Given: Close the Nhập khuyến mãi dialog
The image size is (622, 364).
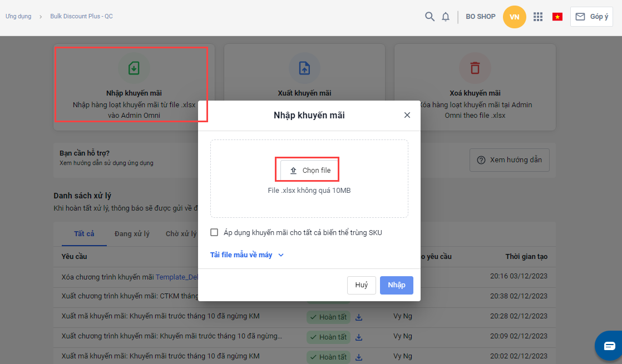Looking at the screenshot, I should tap(407, 115).
